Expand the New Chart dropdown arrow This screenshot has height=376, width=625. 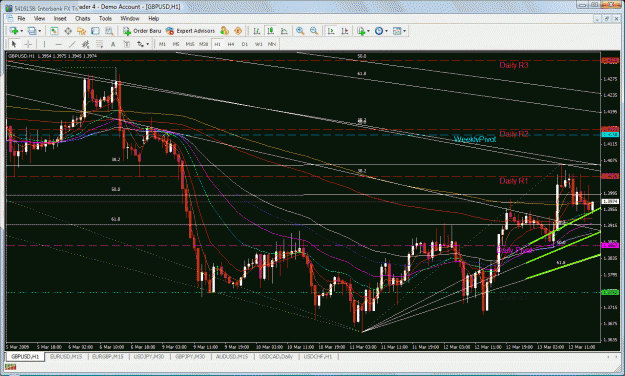pos(21,31)
